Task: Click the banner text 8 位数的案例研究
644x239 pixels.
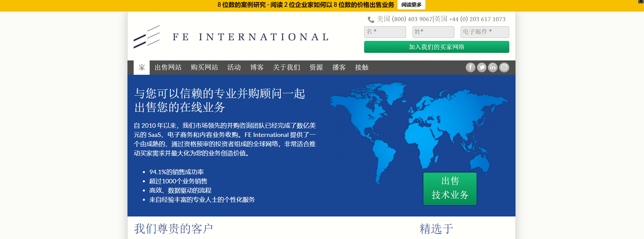Action: (x=241, y=5)
